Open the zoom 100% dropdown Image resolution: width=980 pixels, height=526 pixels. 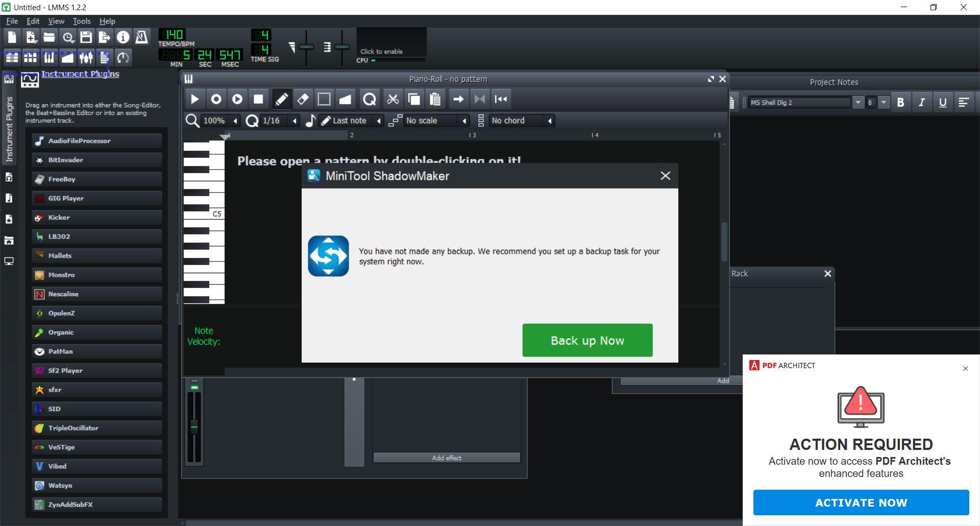[220, 121]
